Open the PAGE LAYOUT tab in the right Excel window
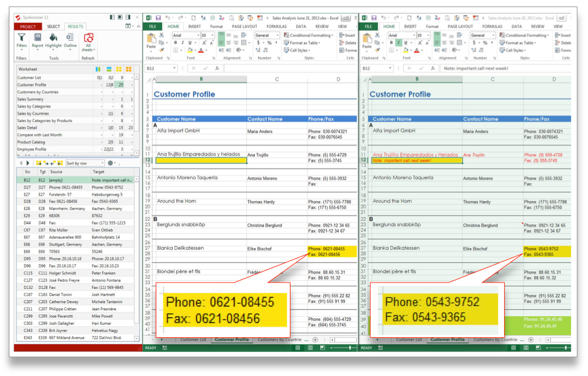The height and width of the screenshot is (376, 588). pyautogui.click(x=460, y=26)
